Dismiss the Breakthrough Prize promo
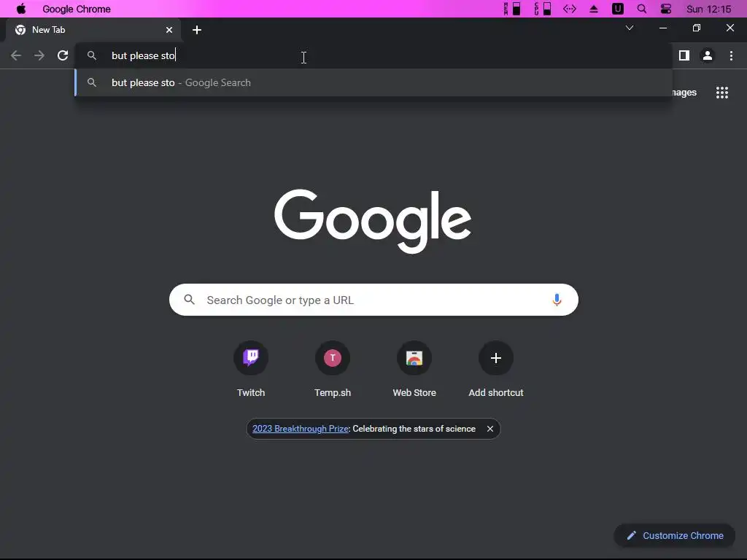 click(489, 429)
